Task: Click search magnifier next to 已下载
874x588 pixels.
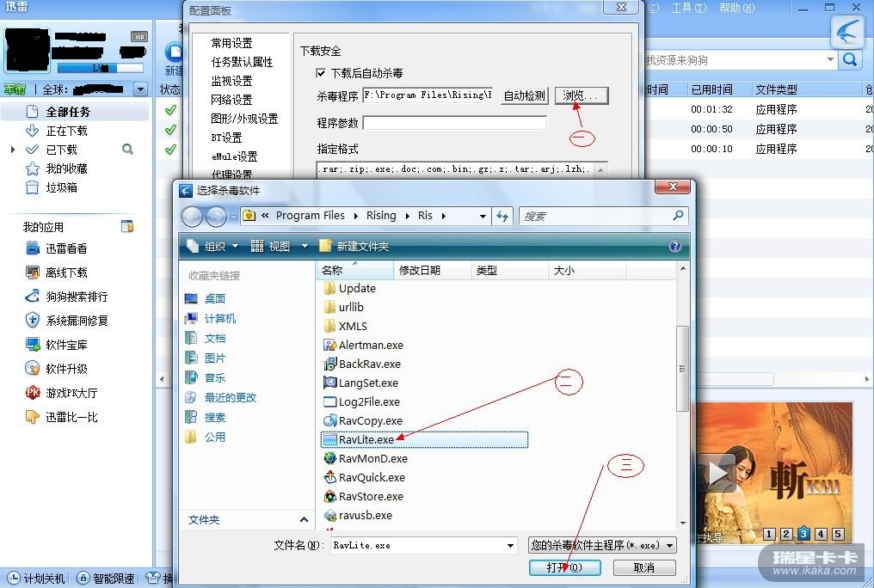Action: pos(127,150)
